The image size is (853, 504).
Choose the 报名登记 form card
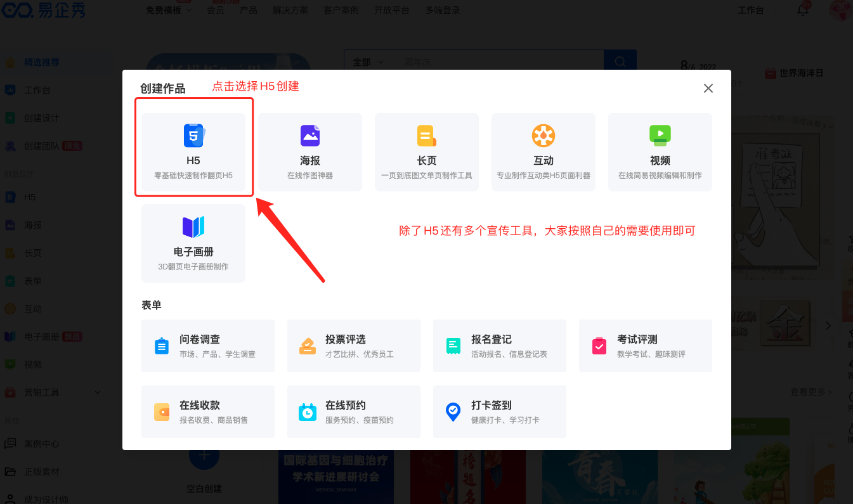pos(500,346)
